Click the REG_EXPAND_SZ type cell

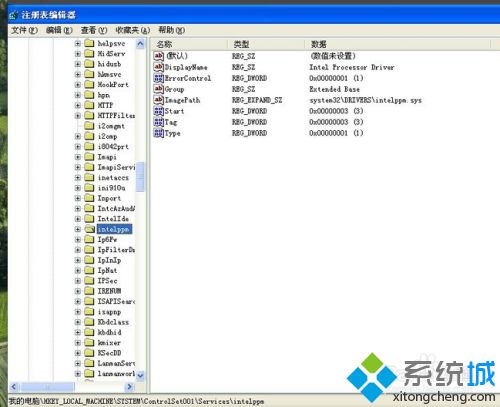[x=257, y=100]
